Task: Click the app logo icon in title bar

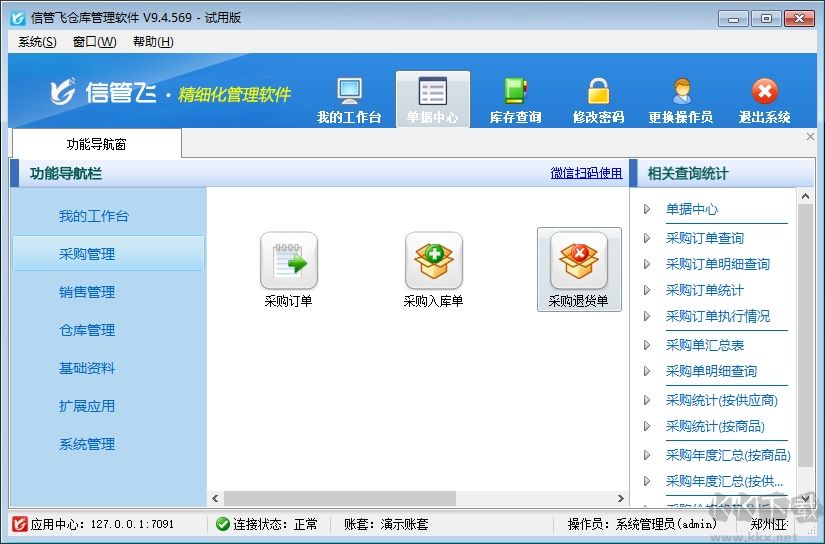Action: 18,18
